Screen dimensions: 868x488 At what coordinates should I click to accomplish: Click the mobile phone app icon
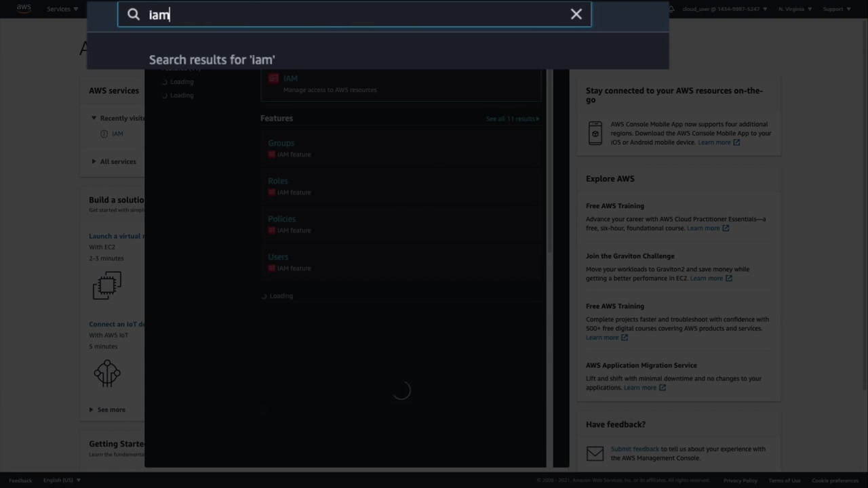595,133
